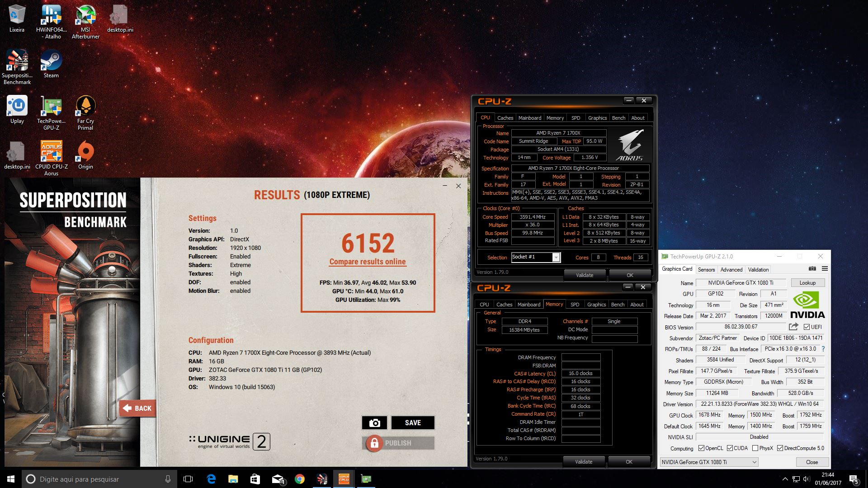Click the PUBLISH button in Superposition
The image size is (868, 488).
point(398,443)
